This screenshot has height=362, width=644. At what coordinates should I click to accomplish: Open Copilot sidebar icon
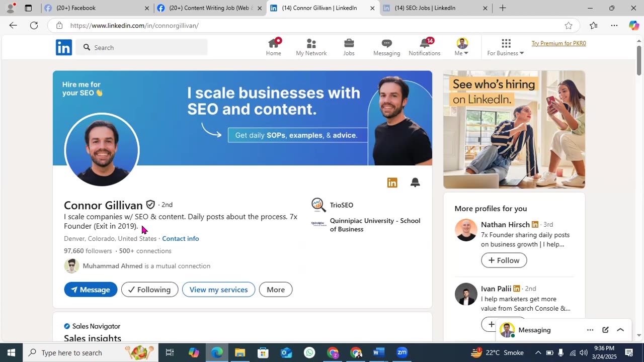pyautogui.click(x=634, y=26)
